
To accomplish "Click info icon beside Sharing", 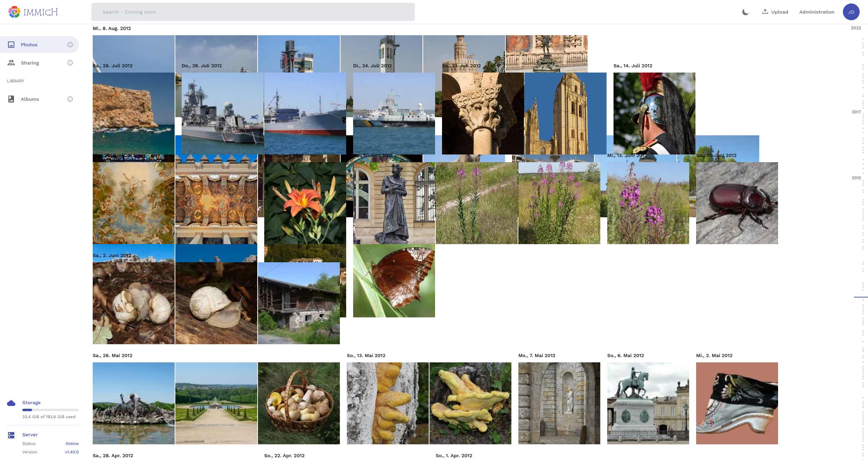I will click(x=70, y=63).
